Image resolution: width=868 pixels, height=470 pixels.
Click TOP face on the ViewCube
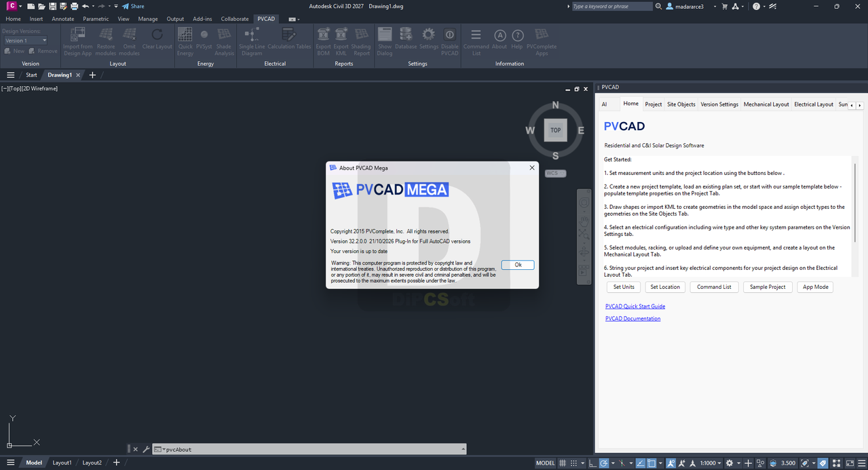(556, 130)
